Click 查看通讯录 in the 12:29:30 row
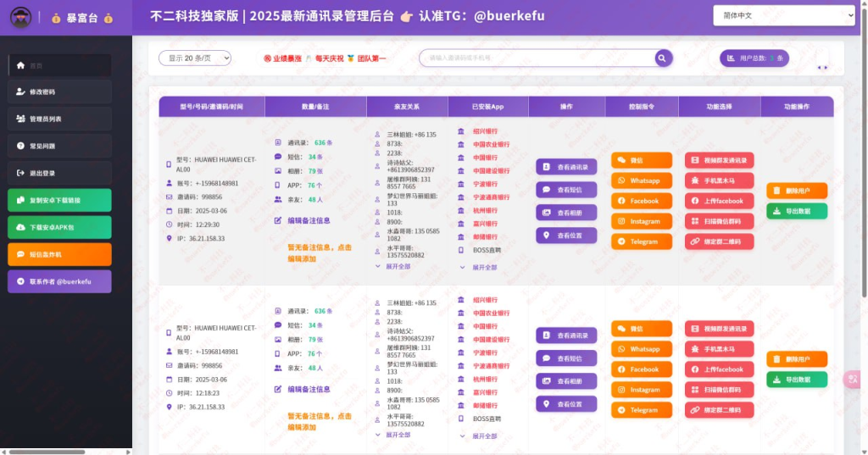The image size is (868, 455). point(566,167)
